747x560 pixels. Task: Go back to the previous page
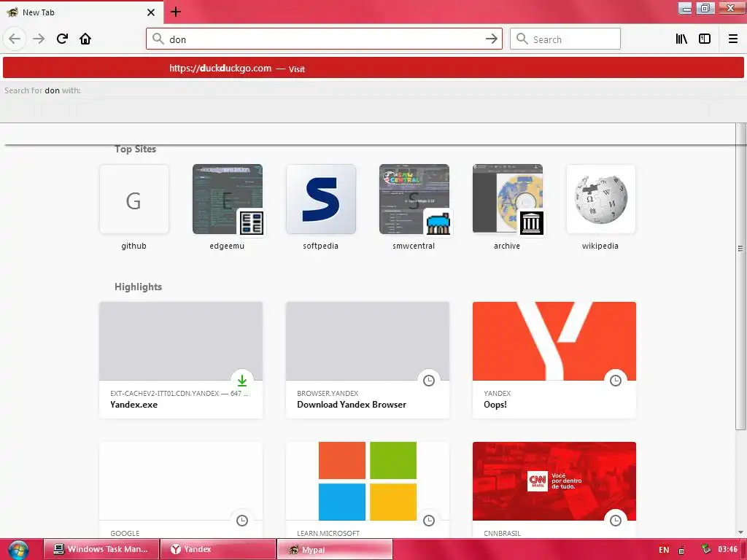click(x=15, y=39)
